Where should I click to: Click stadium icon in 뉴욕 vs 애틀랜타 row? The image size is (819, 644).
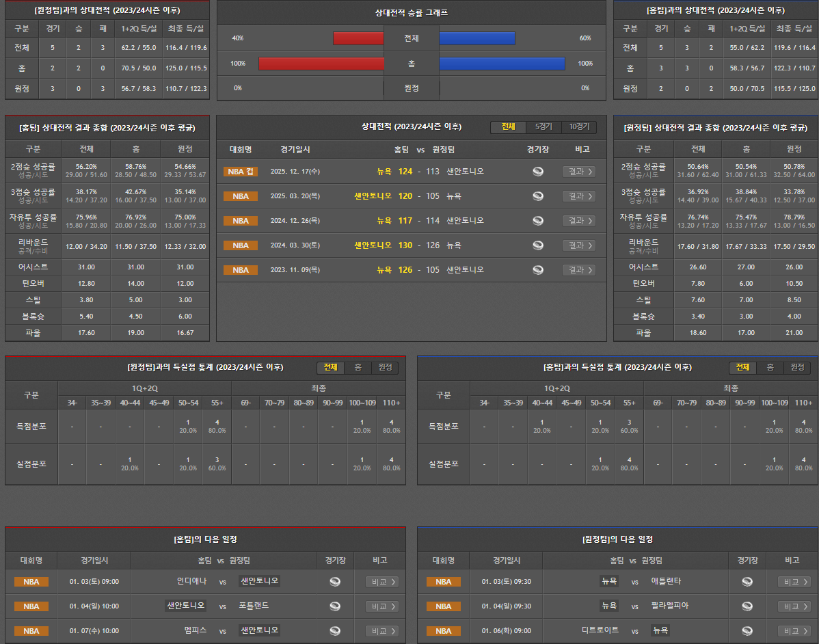pos(747,582)
